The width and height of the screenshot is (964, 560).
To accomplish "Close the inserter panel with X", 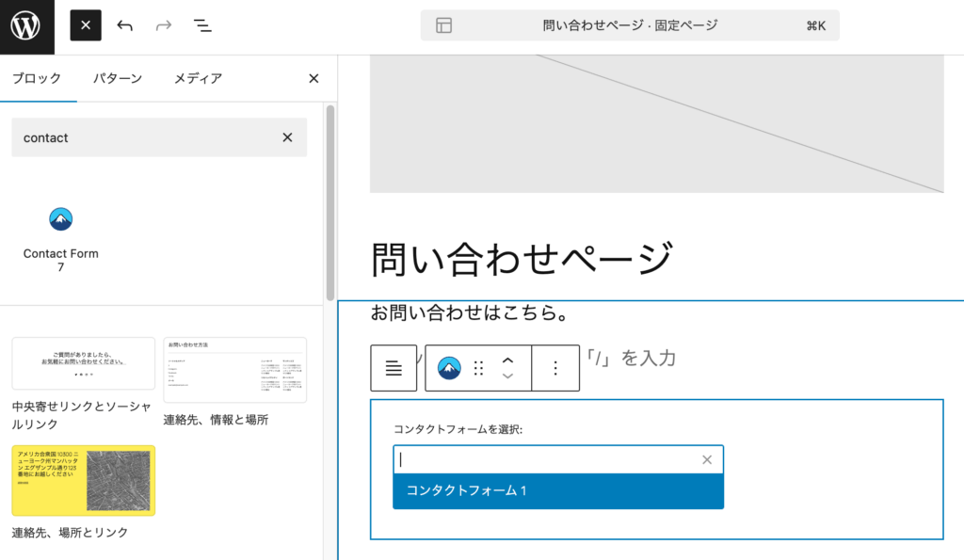I will coord(313,78).
